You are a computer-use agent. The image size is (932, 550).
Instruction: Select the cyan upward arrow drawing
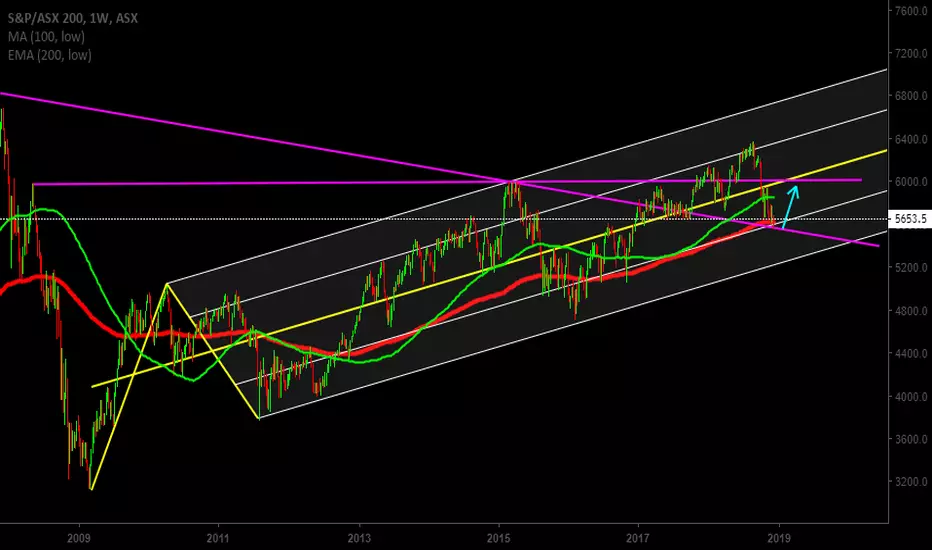click(790, 207)
